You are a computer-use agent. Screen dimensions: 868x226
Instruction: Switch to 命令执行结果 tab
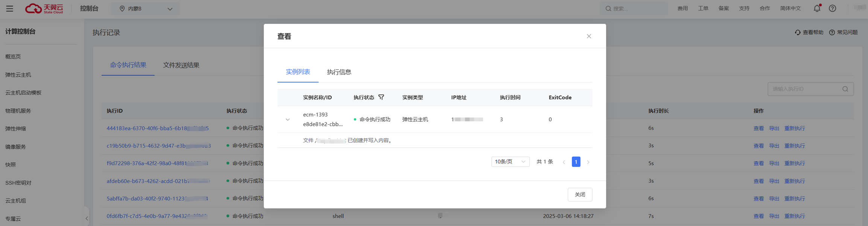point(128,65)
